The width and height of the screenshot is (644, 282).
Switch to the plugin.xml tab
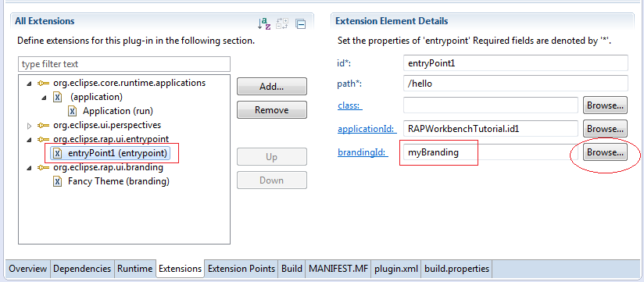[396, 269]
